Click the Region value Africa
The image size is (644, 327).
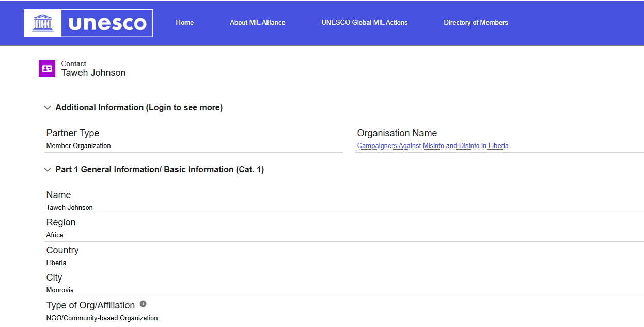[x=55, y=235]
